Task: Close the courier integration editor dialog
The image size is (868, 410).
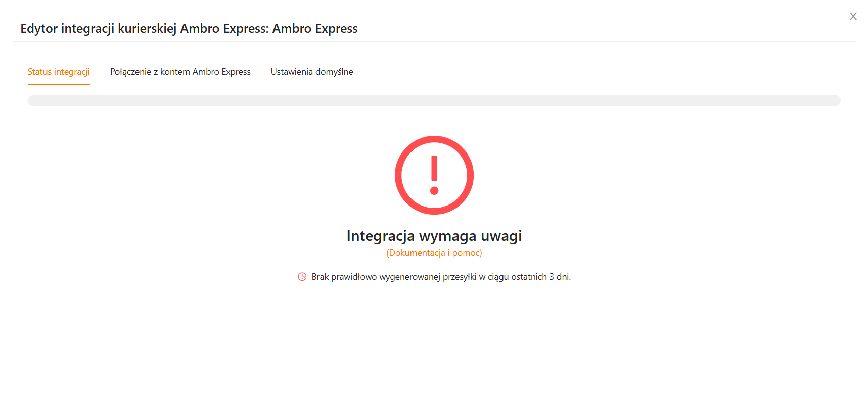Action: click(x=853, y=16)
